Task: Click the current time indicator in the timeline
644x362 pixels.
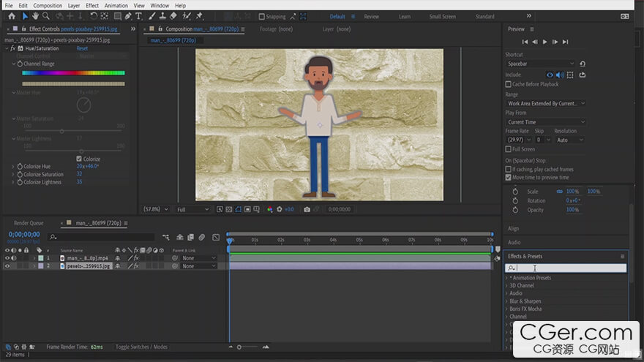Action: [x=230, y=240]
